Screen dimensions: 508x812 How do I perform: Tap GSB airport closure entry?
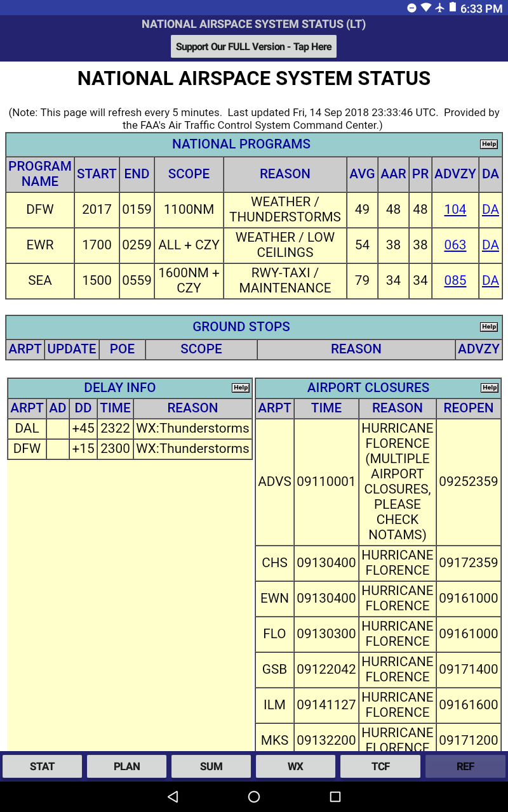(275, 669)
